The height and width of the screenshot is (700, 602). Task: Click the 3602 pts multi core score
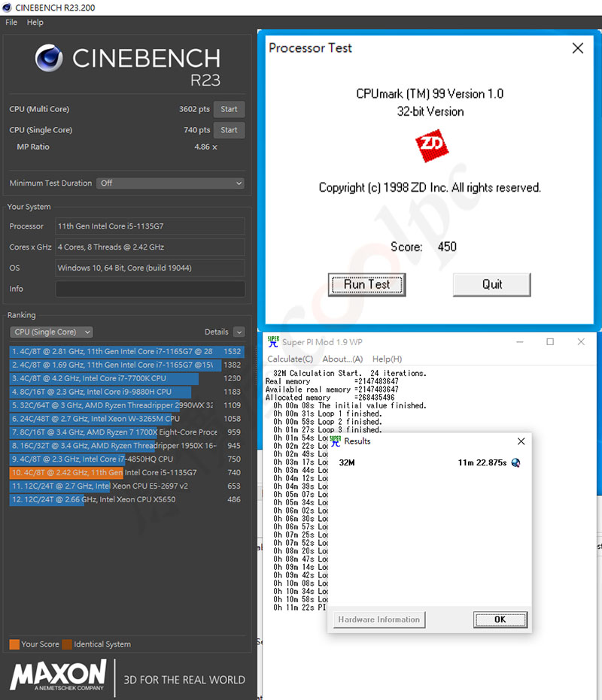(x=194, y=109)
